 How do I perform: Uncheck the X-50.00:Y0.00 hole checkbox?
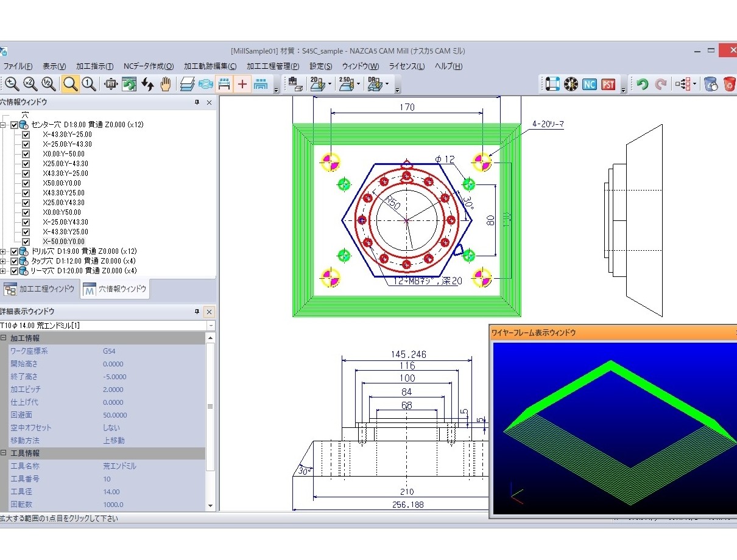(26, 242)
